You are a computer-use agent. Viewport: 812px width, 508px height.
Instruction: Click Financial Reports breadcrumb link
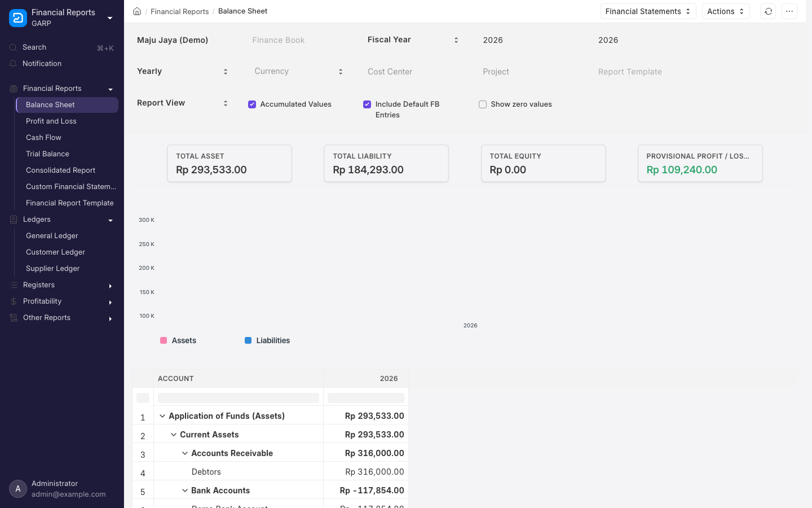(x=179, y=11)
